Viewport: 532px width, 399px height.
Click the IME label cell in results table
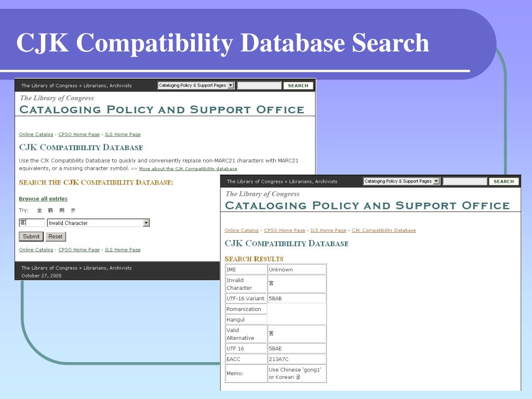tap(246, 270)
